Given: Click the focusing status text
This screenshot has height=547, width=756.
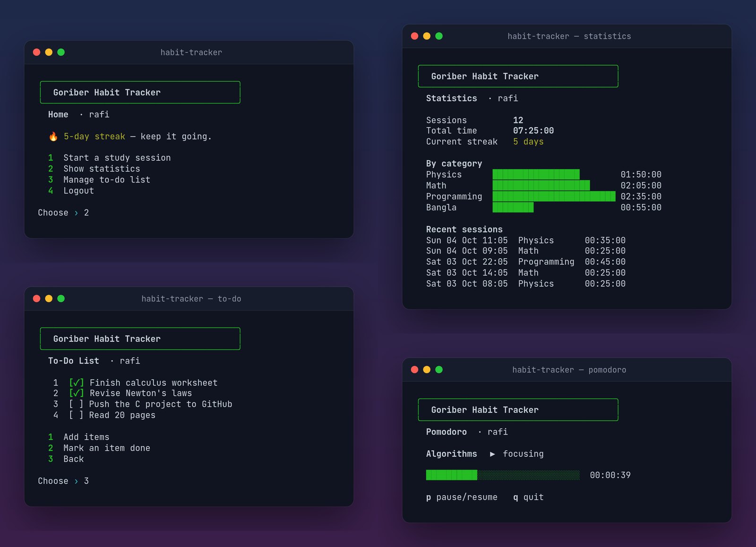Looking at the screenshot, I should pyautogui.click(x=523, y=454).
